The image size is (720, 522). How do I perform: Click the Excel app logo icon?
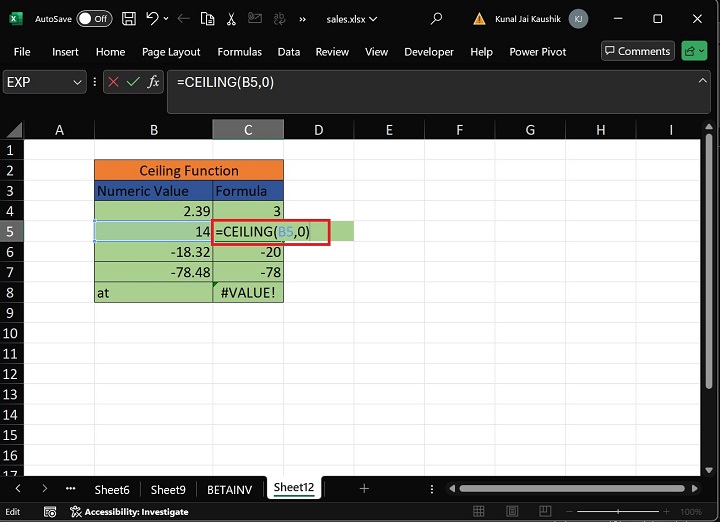[16, 19]
